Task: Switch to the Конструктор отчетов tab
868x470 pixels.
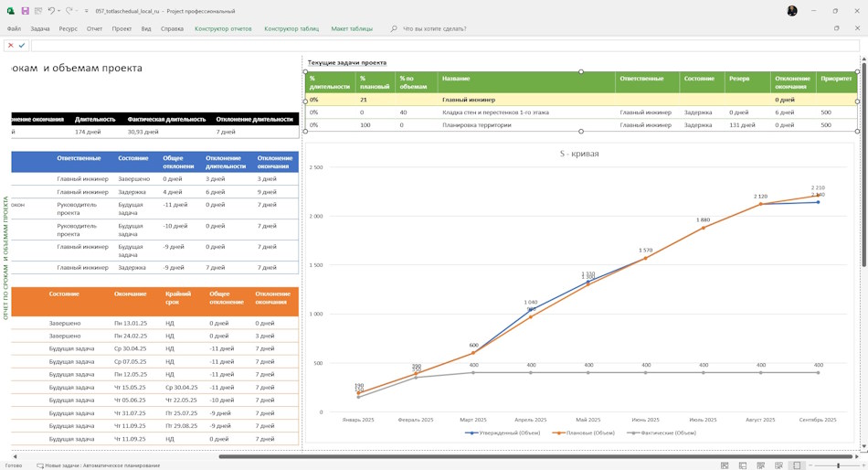Action: coord(223,28)
